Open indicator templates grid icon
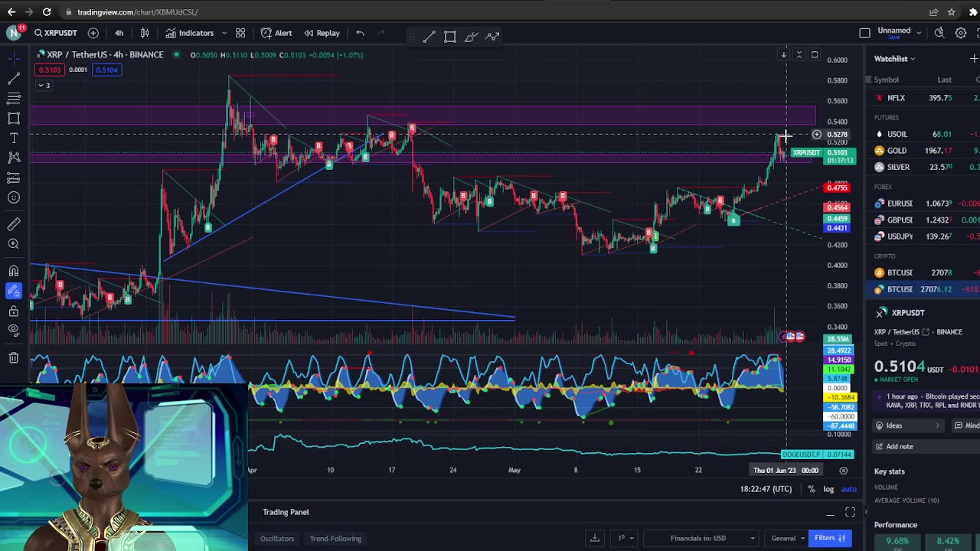 coord(240,33)
